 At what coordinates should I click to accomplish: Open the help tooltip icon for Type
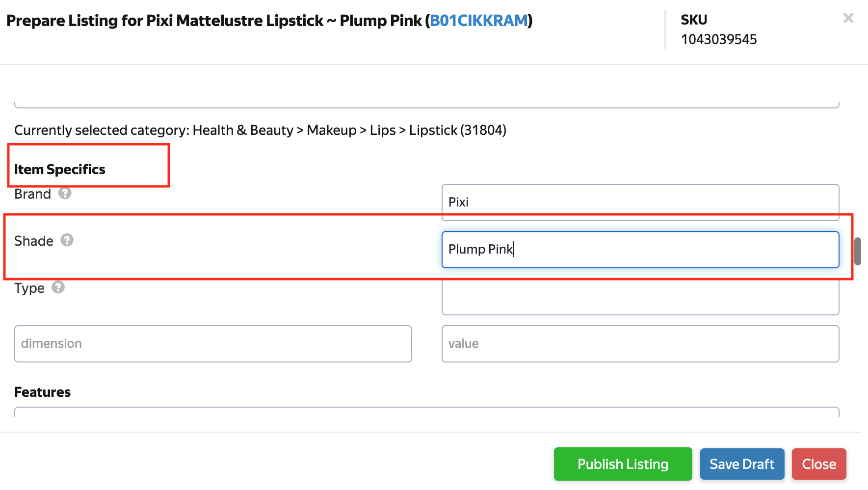(58, 287)
